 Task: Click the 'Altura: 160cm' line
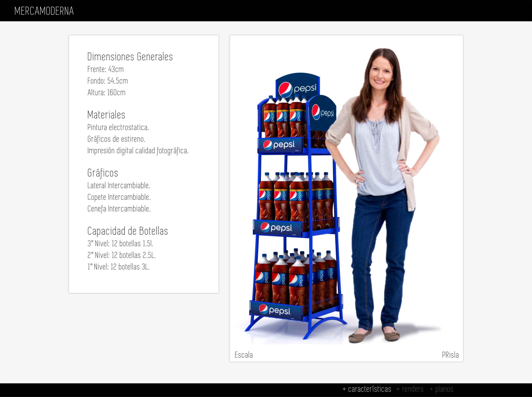pos(106,92)
